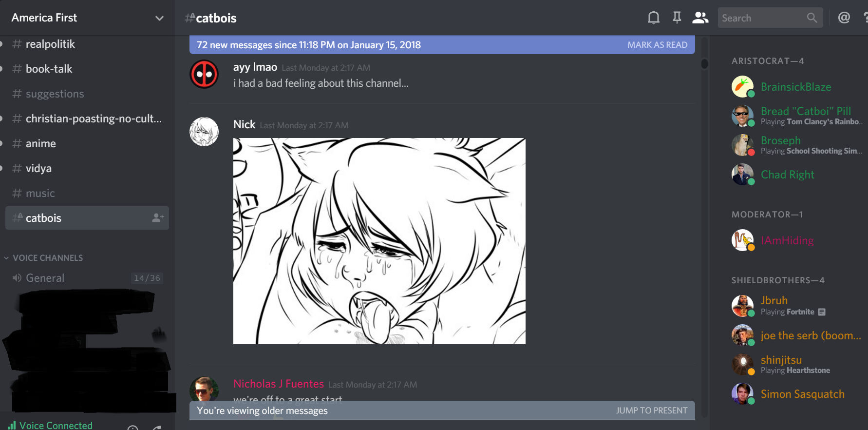
Task: Click the Search input field
Action: click(x=763, y=18)
